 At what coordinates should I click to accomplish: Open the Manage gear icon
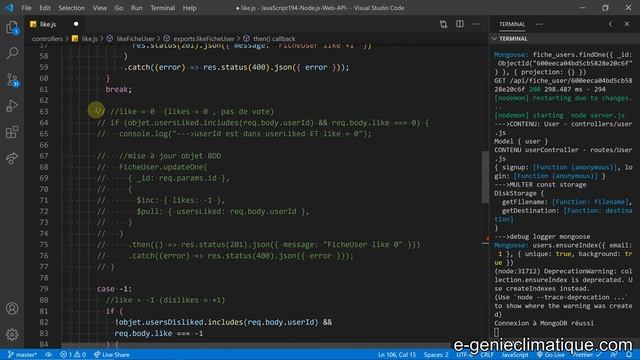coord(12,334)
